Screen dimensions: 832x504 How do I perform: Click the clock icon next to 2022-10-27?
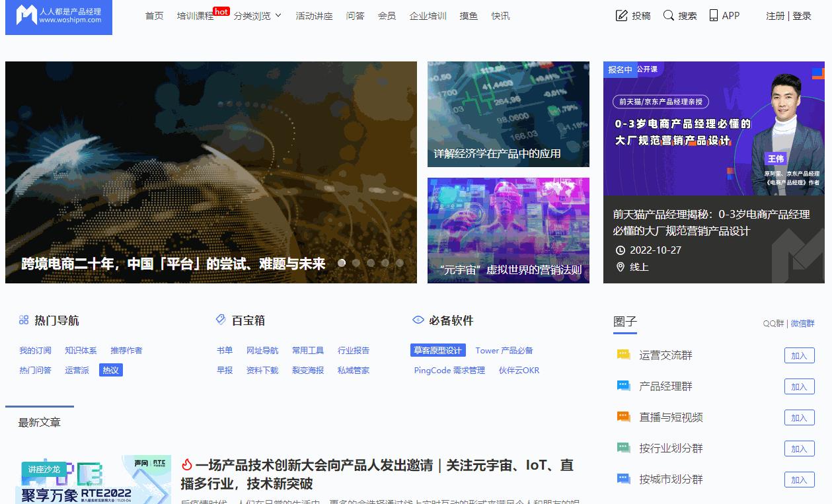click(621, 250)
